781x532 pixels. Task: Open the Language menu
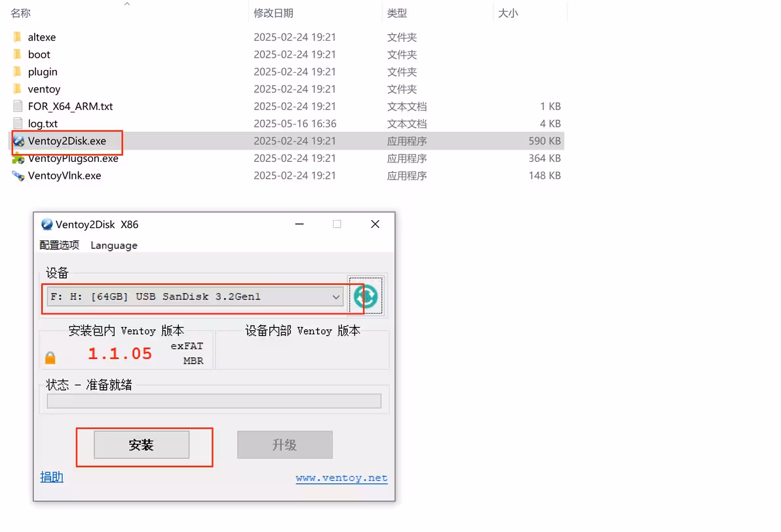[x=113, y=246]
